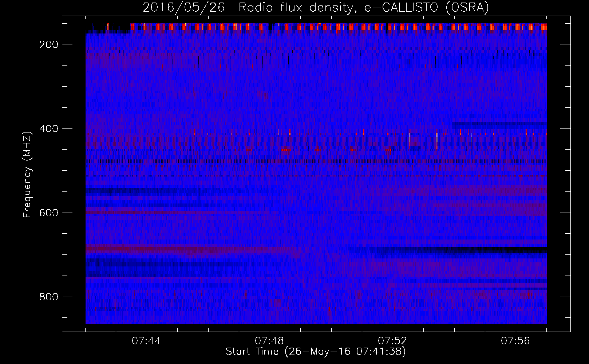Select the 800 frequency tick label
The width and height of the screenshot is (589, 364).
click(x=49, y=297)
